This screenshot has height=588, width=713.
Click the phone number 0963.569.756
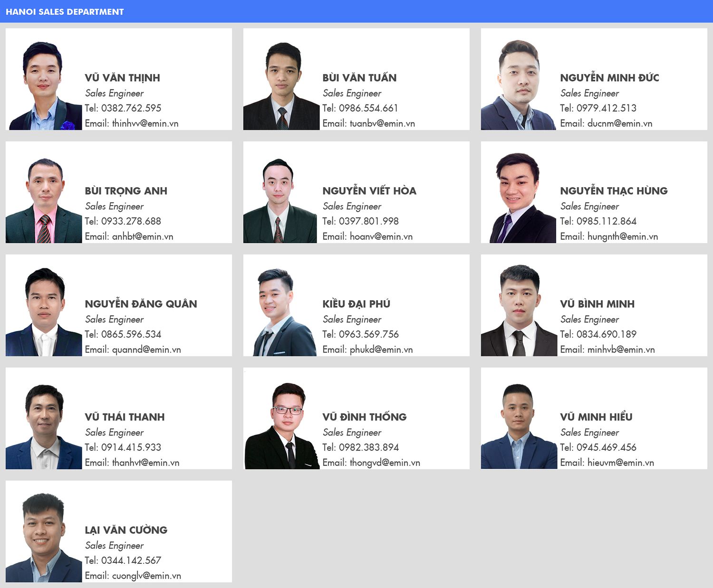point(369,334)
